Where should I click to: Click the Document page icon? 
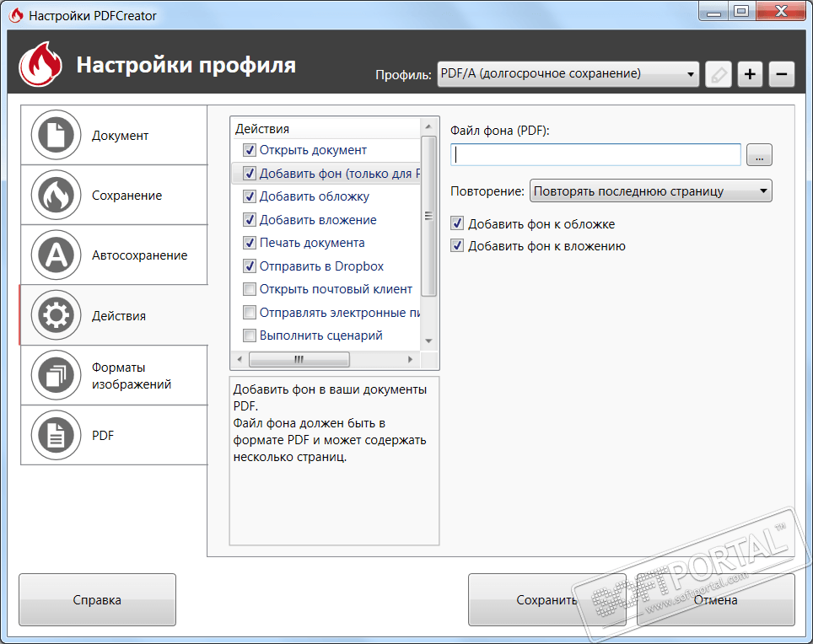[x=56, y=135]
